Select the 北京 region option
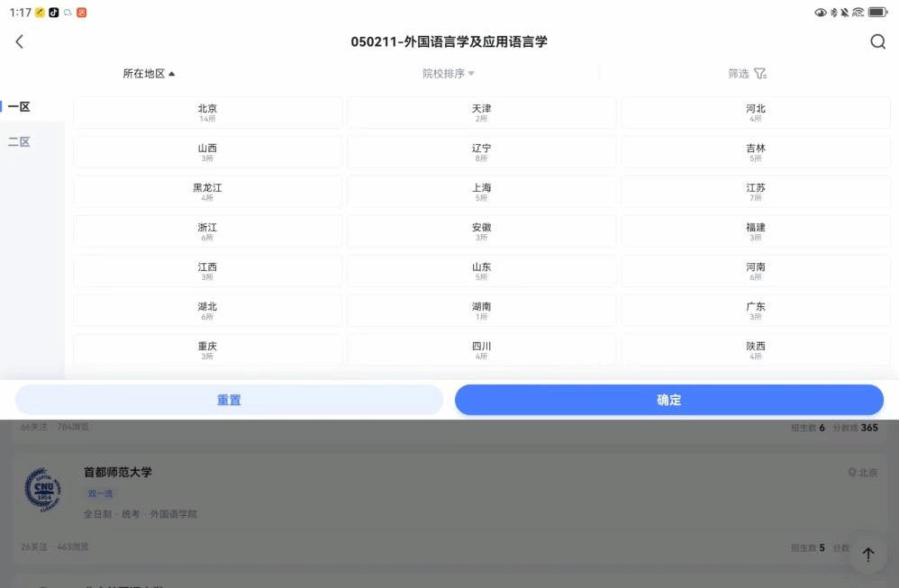This screenshot has height=588, width=899. coord(207,113)
